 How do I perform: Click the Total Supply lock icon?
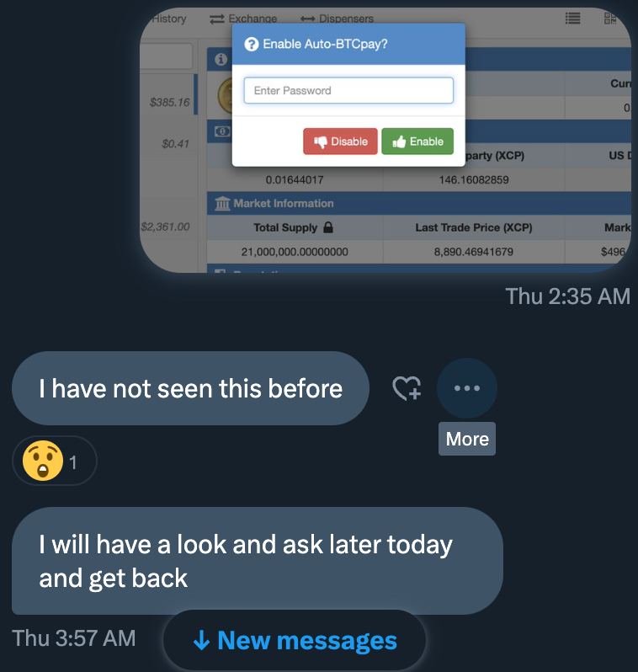pyautogui.click(x=328, y=227)
